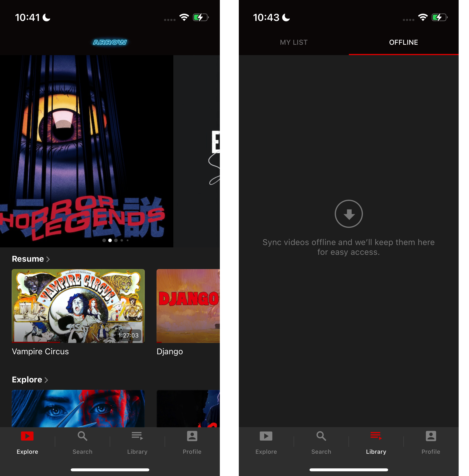The image size is (469, 476).
Task: Open Library icon in left screen
Action: 137,436
